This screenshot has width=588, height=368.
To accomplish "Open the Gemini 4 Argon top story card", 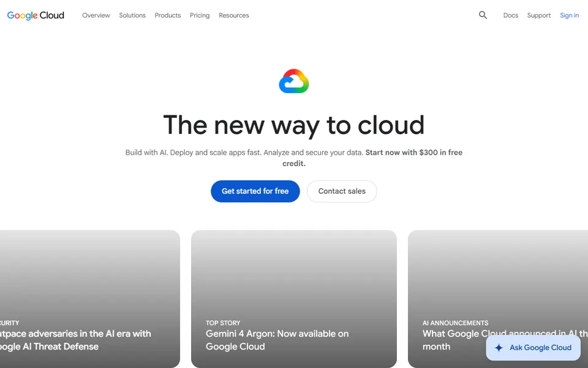I will 294,299.
